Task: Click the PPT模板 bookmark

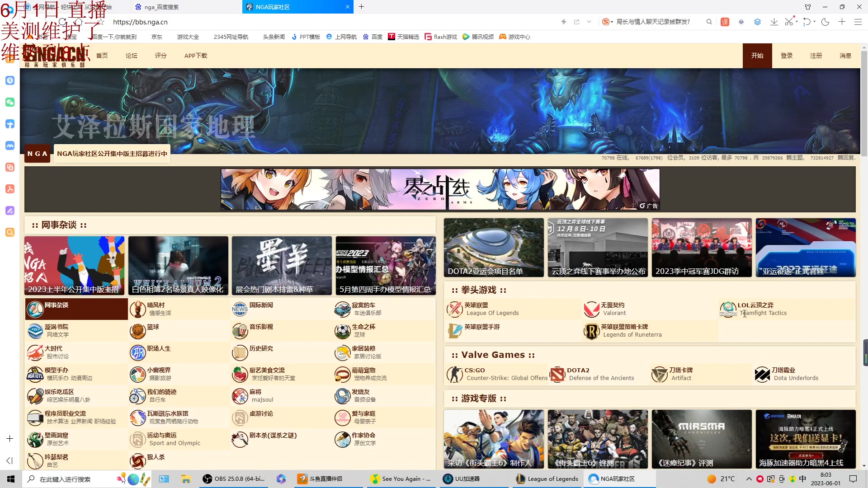Action: (306, 37)
